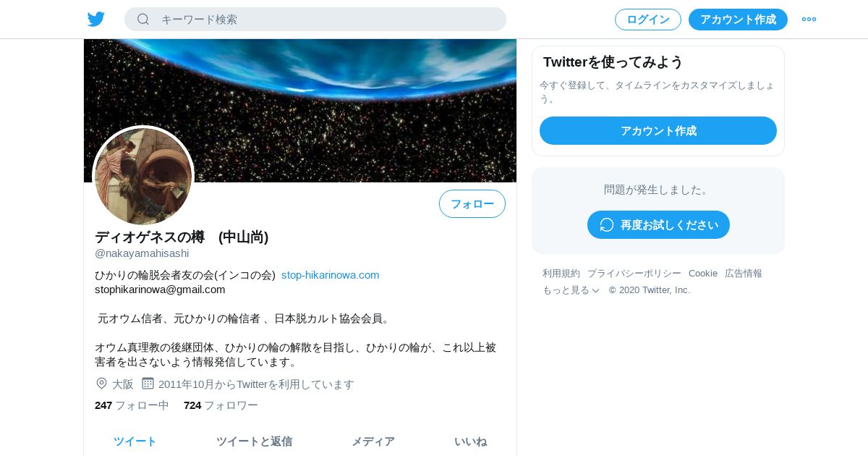Select the メディア tab

373,442
